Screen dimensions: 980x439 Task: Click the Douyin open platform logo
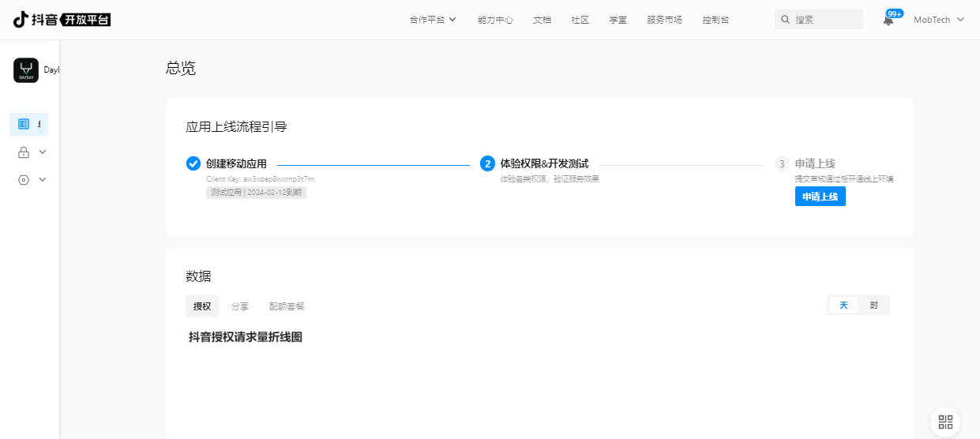(62, 20)
